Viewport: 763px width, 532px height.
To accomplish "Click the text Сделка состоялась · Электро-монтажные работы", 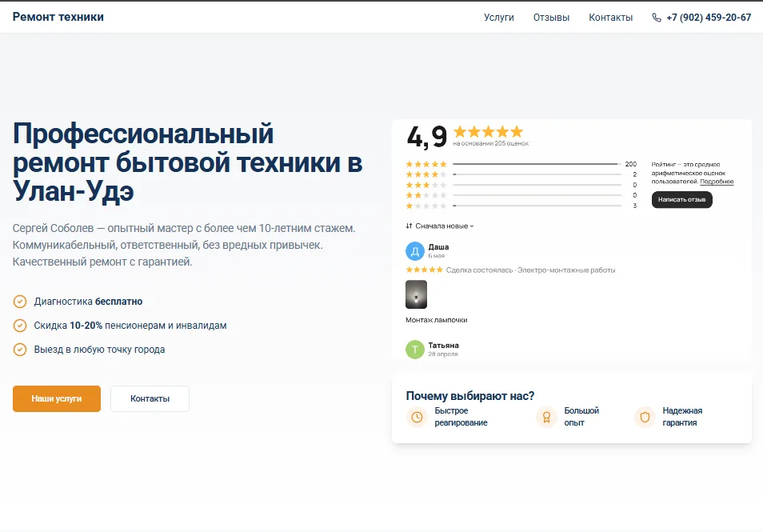I will 530,270.
